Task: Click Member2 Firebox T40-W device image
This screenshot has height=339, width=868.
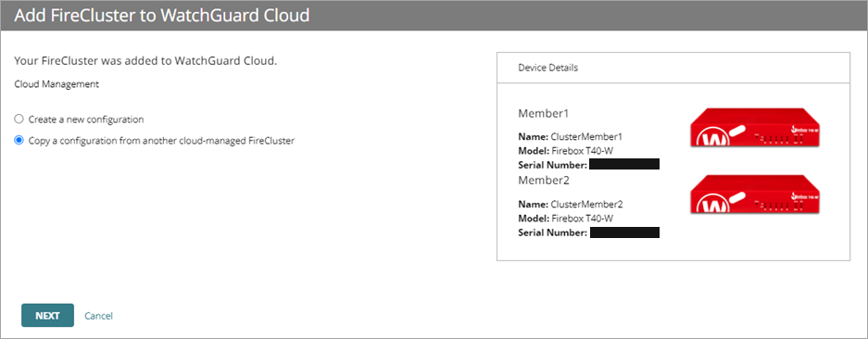Action: [x=755, y=195]
